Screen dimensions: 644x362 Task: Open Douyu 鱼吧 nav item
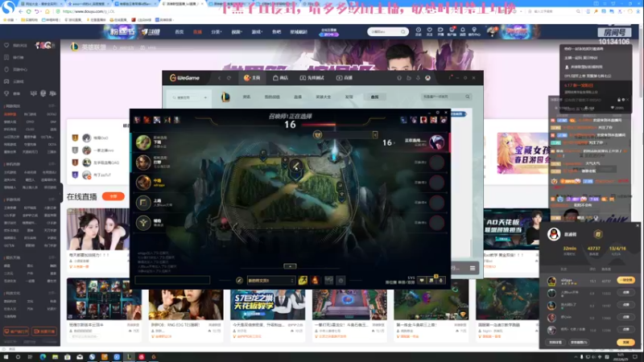tap(276, 31)
